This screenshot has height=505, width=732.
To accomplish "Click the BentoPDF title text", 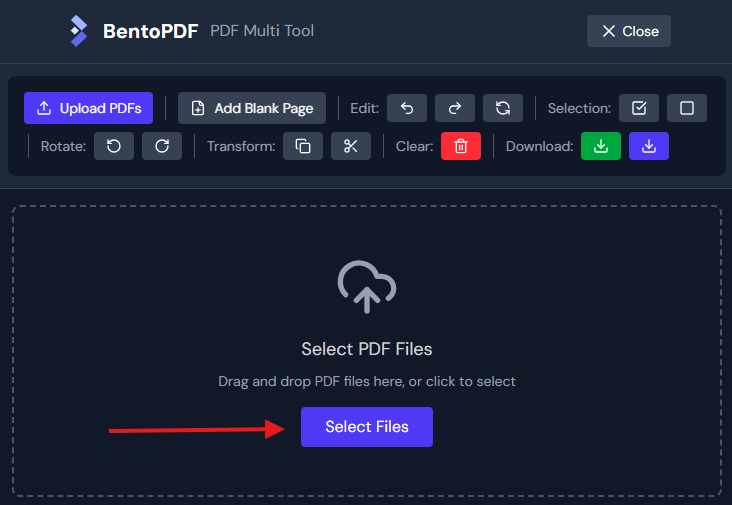I will pyautogui.click(x=150, y=31).
